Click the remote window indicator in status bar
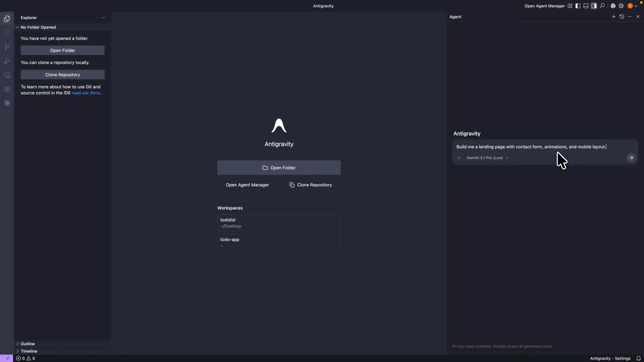 click(6, 358)
